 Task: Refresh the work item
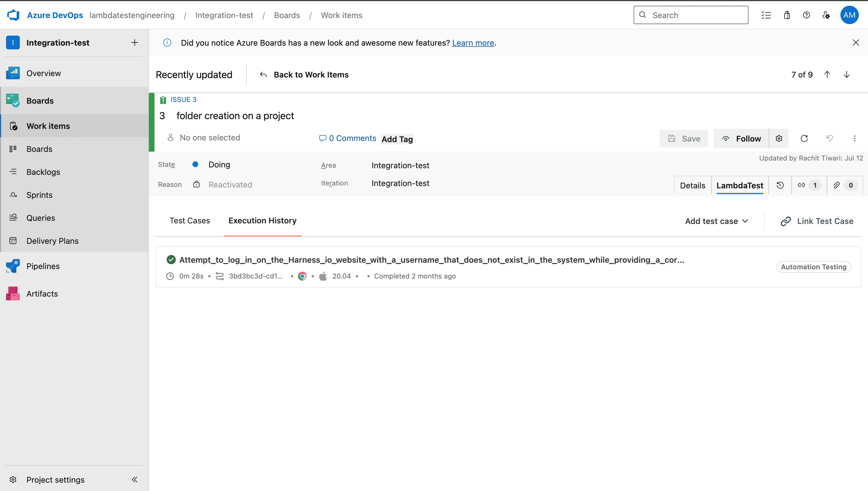(x=804, y=138)
